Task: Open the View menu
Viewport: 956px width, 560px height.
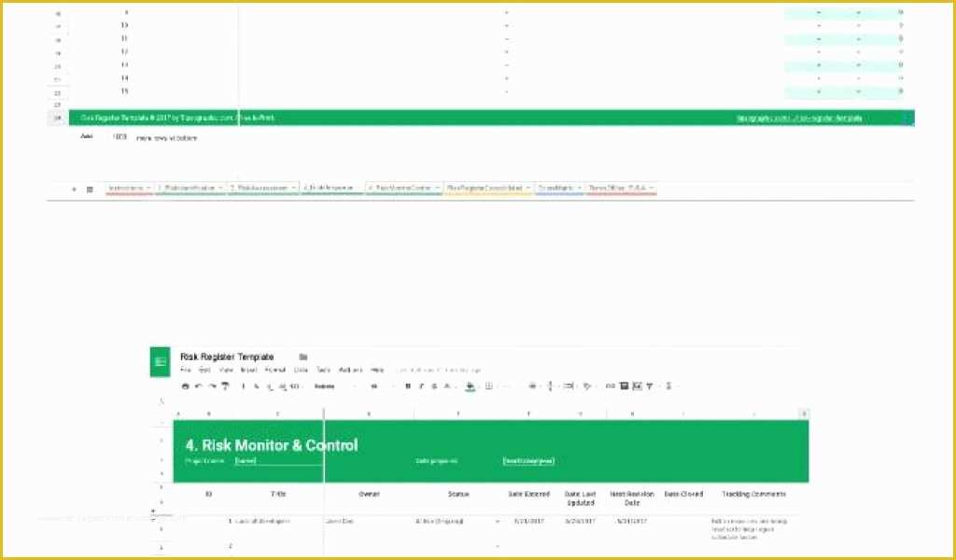Action: [226, 370]
